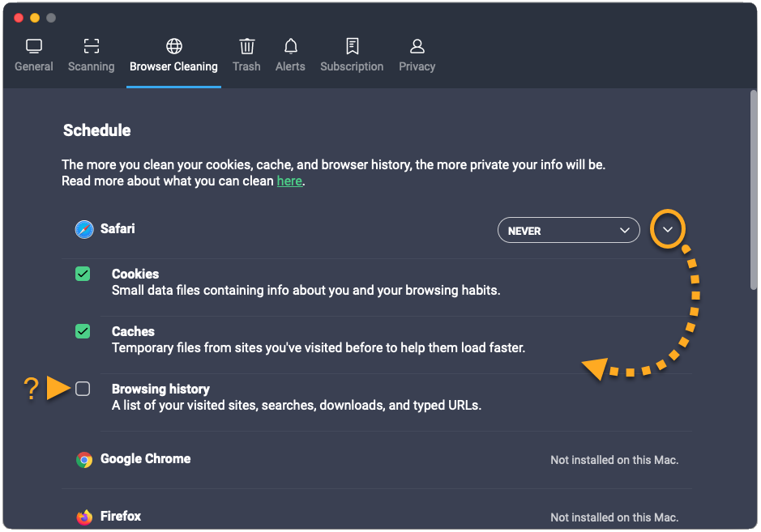The height and width of the screenshot is (532, 761).
Task: Click the Firefox logo icon
Action: click(x=84, y=517)
